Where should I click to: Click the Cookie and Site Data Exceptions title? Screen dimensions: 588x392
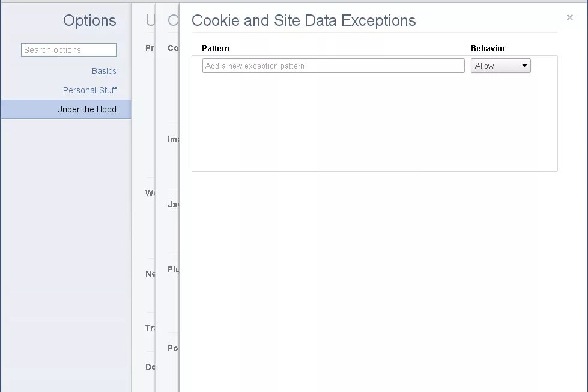tap(304, 20)
